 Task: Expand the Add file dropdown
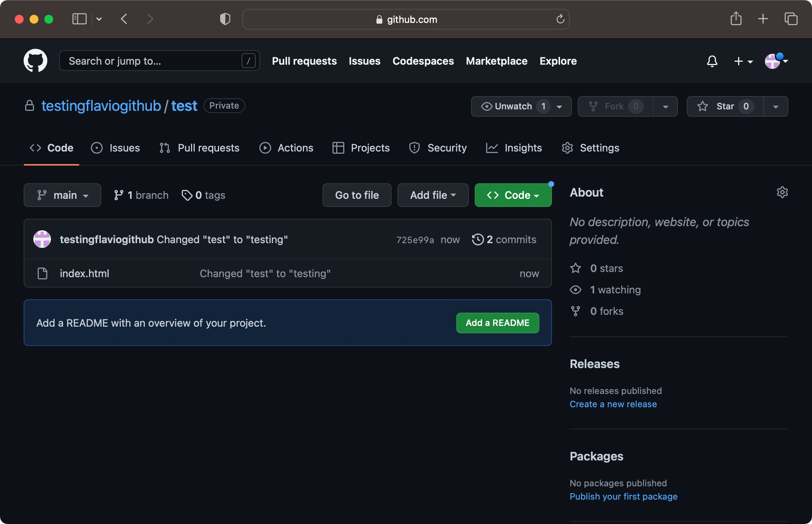432,195
